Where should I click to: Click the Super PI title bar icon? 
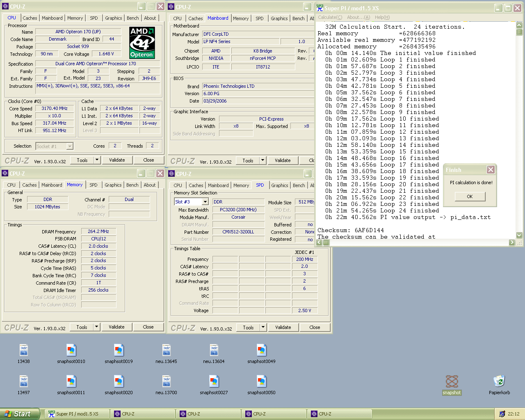[x=320, y=8]
